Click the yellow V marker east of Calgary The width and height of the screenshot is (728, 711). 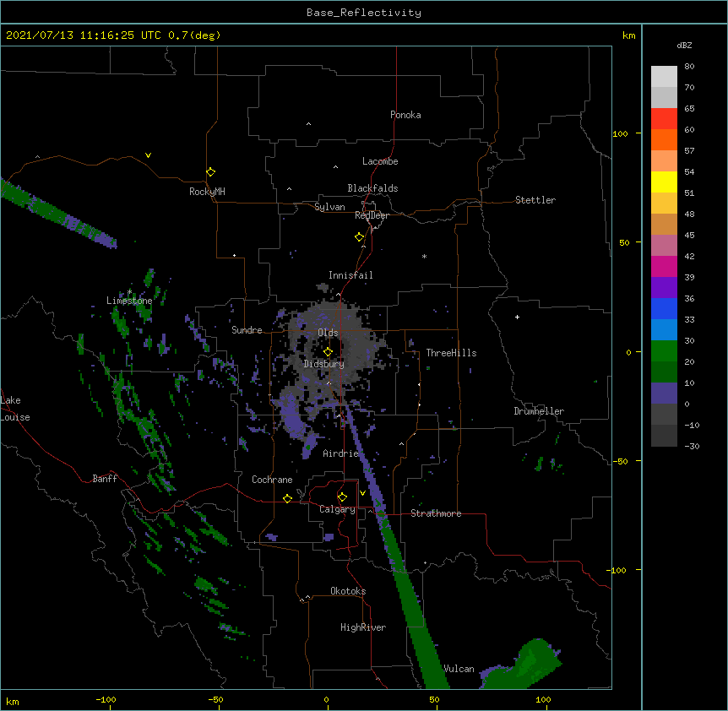pyautogui.click(x=362, y=493)
